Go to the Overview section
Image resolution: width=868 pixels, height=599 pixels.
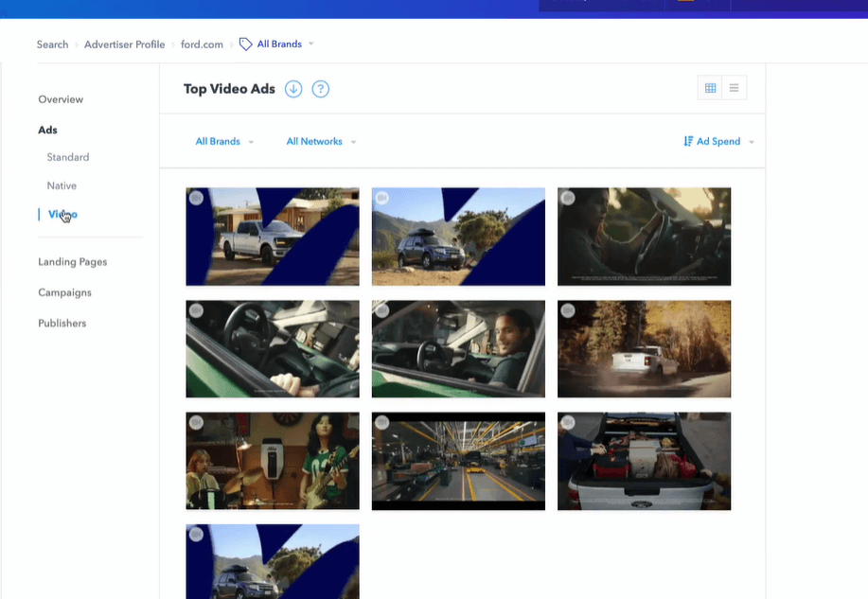(x=61, y=99)
